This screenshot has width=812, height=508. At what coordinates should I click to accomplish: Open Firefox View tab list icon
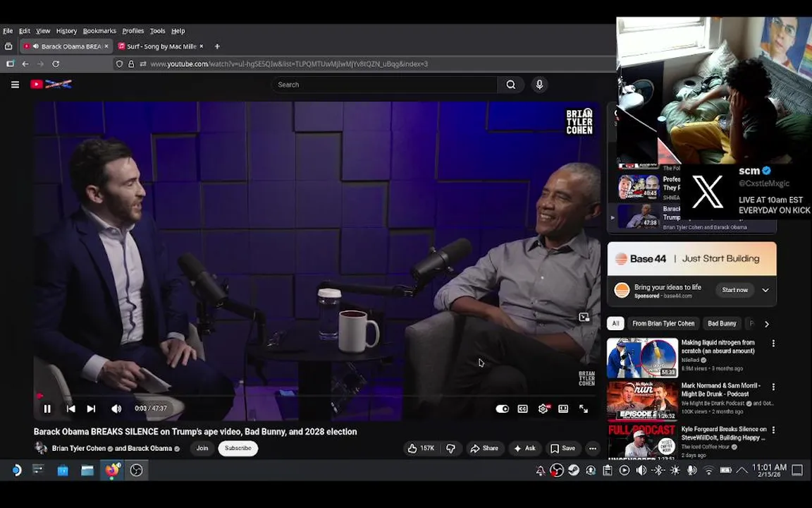pos(8,46)
